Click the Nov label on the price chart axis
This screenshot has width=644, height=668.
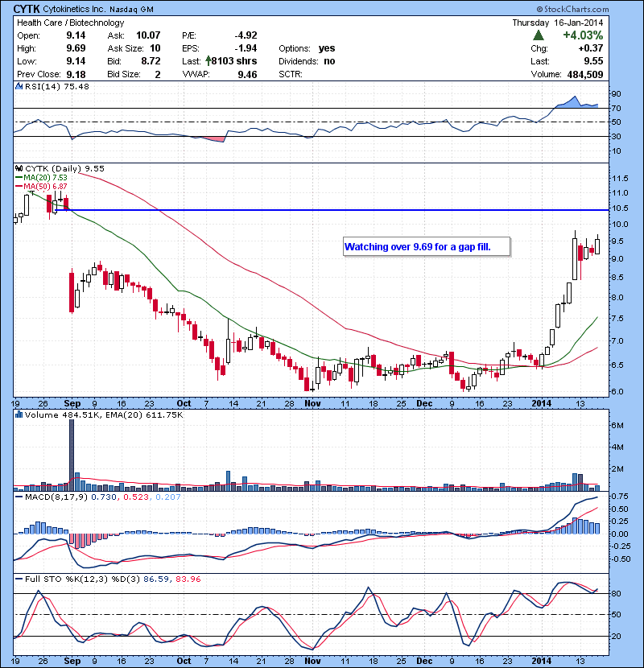point(312,403)
